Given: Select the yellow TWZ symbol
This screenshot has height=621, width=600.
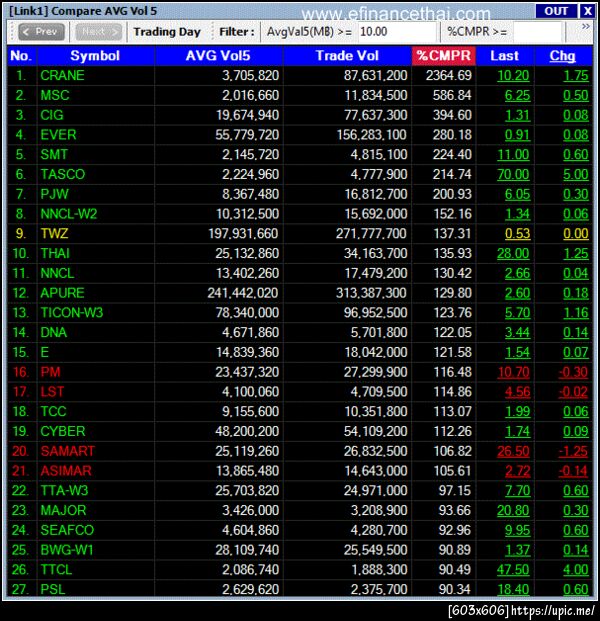Looking at the screenshot, I should click(x=54, y=233).
